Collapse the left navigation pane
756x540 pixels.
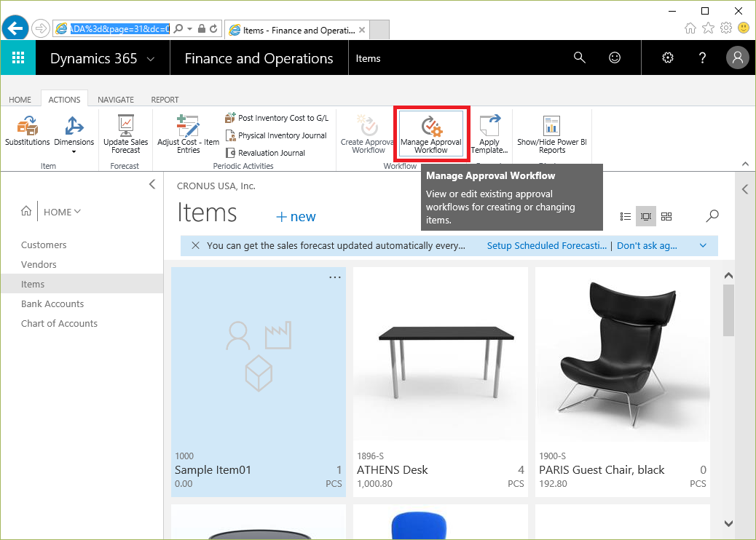(x=152, y=185)
